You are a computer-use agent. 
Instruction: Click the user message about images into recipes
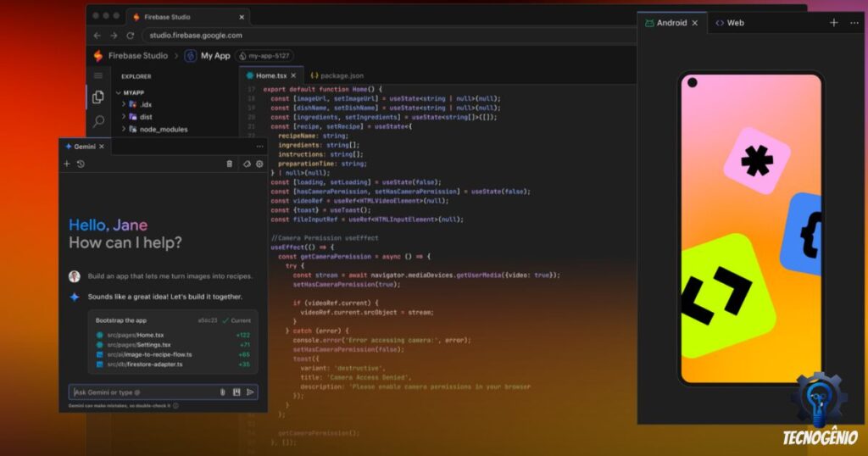170,276
